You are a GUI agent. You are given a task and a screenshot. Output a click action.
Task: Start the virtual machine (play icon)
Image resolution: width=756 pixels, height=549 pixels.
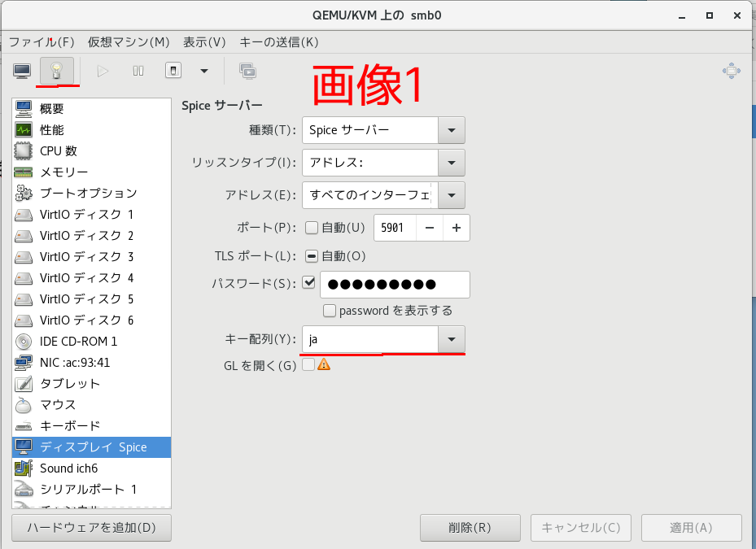[103, 72]
